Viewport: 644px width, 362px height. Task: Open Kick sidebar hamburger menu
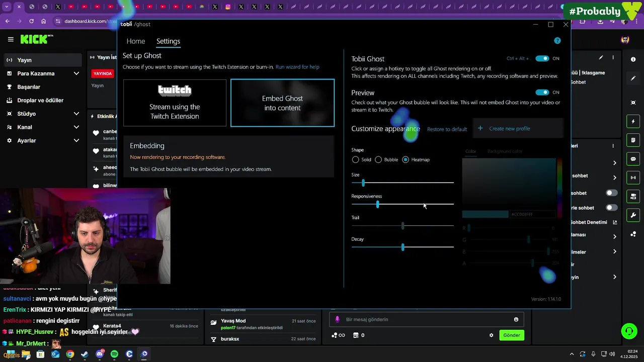11,39
